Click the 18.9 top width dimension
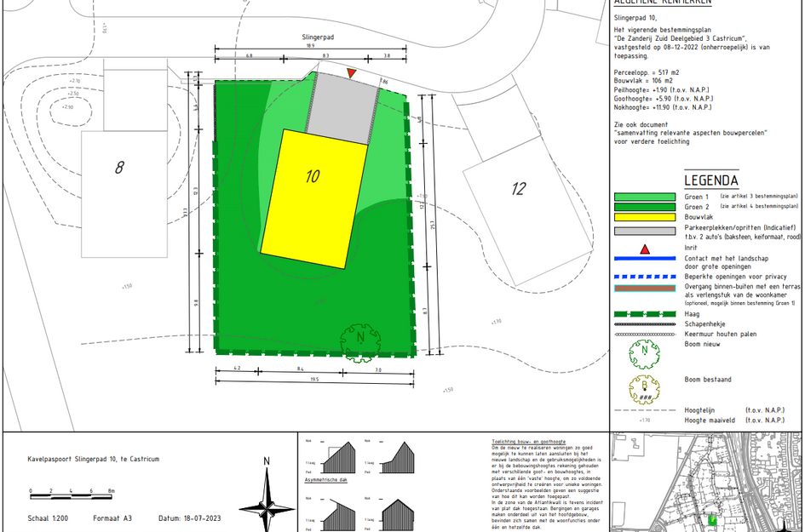Image resolution: width=805 pixels, height=532 pixels. (x=310, y=46)
